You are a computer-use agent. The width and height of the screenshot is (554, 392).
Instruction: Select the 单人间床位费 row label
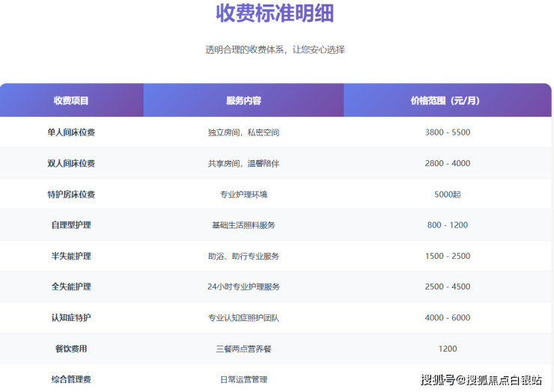click(71, 132)
